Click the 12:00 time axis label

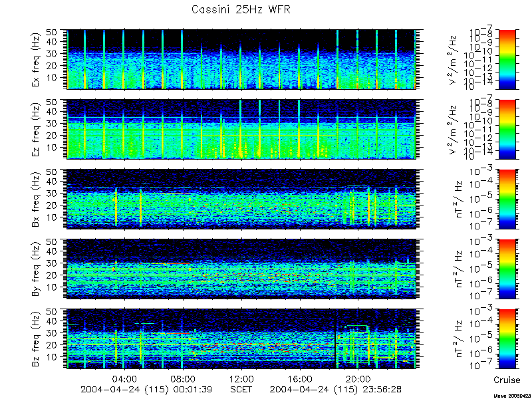point(241,379)
